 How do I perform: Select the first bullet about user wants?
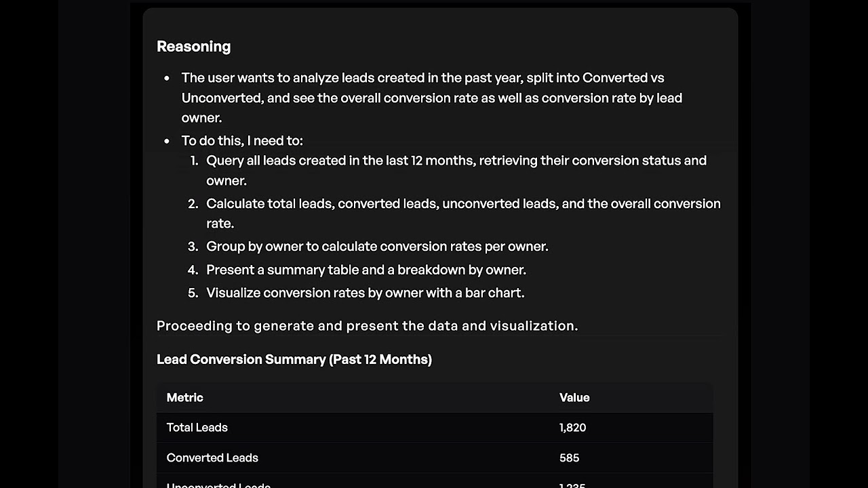pos(432,98)
